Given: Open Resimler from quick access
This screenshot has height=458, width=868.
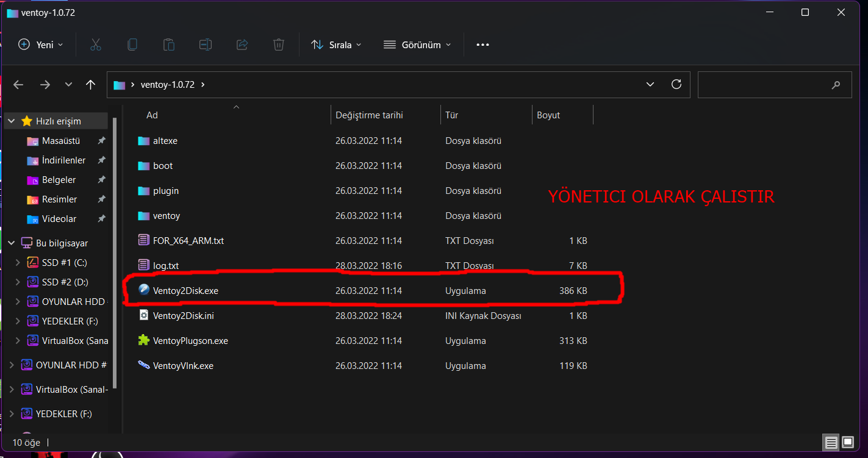Looking at the screenshot, I should [59, 199].
